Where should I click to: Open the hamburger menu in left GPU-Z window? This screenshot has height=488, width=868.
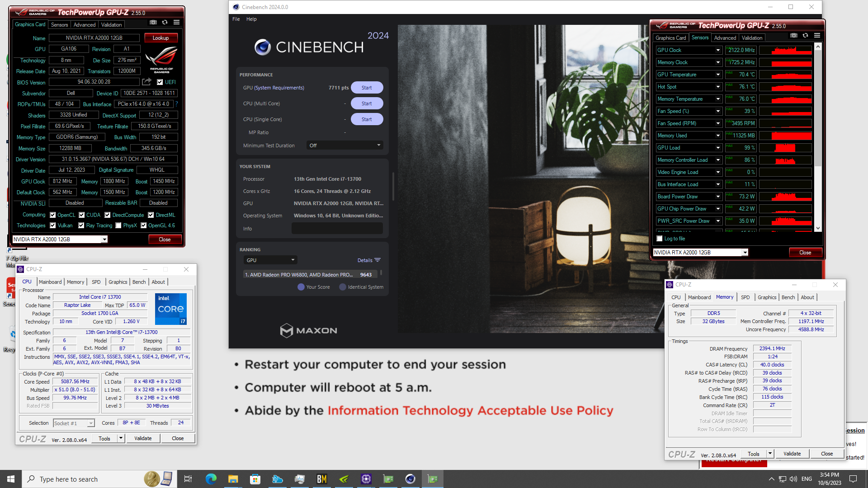(x=176, y=22)
